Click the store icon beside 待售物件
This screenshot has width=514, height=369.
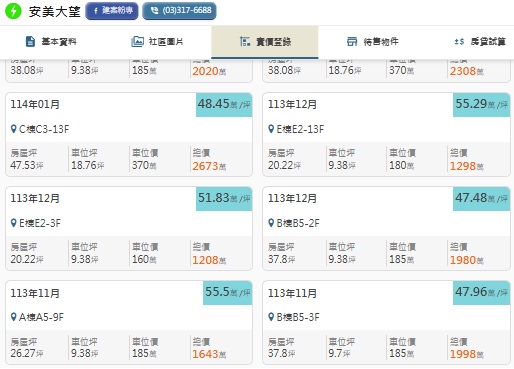coord(352,42)
